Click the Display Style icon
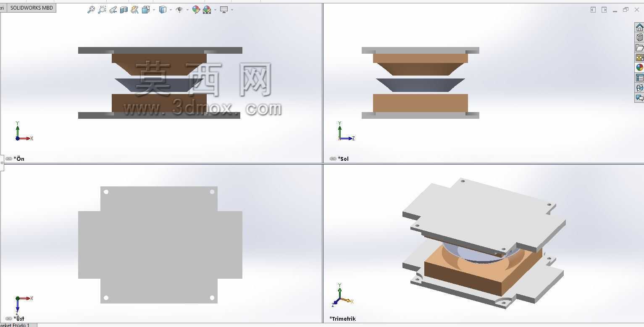This screenshot has height=327, width=644. point(163,10)
